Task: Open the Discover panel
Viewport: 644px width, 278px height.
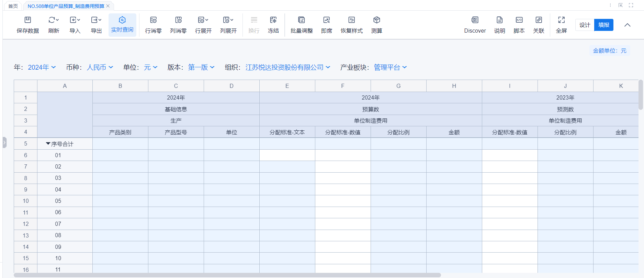Action: (475, 20)
